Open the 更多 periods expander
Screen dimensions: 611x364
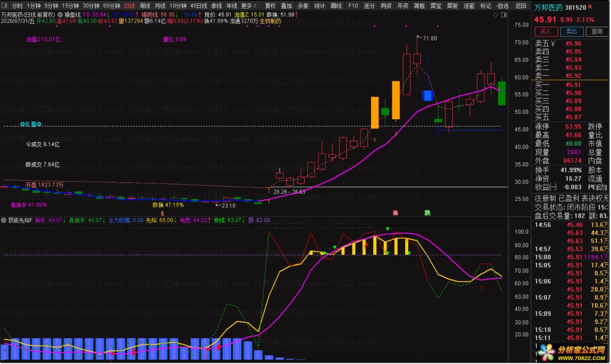(249, 6)
